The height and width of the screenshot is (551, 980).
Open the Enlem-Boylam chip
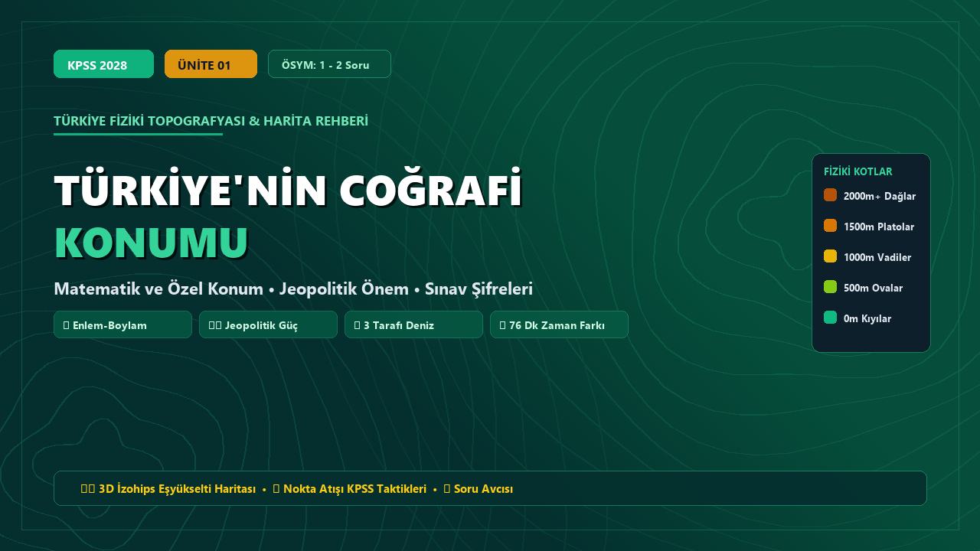pos(122,324)
